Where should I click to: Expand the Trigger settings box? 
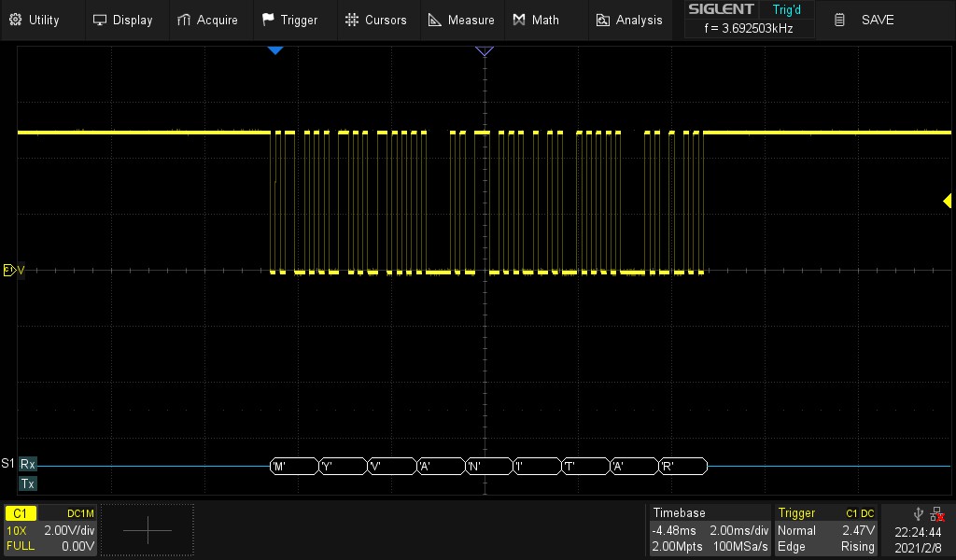[x=825, y=530]
